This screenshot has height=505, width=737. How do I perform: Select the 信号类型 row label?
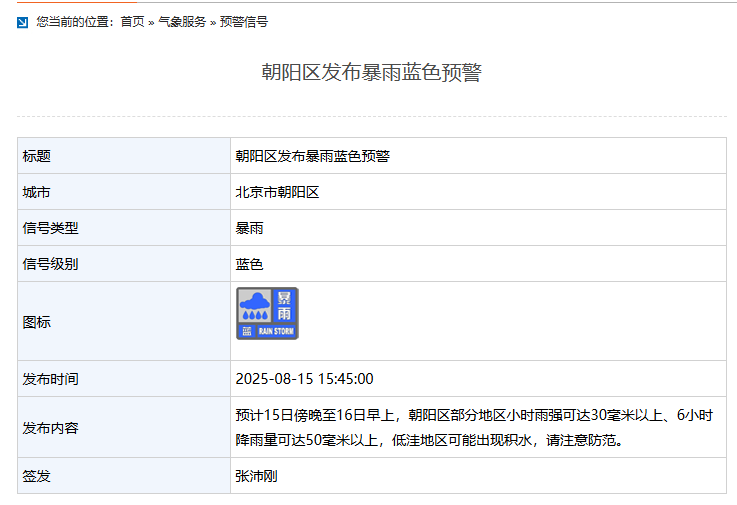[x=50, y=228]
